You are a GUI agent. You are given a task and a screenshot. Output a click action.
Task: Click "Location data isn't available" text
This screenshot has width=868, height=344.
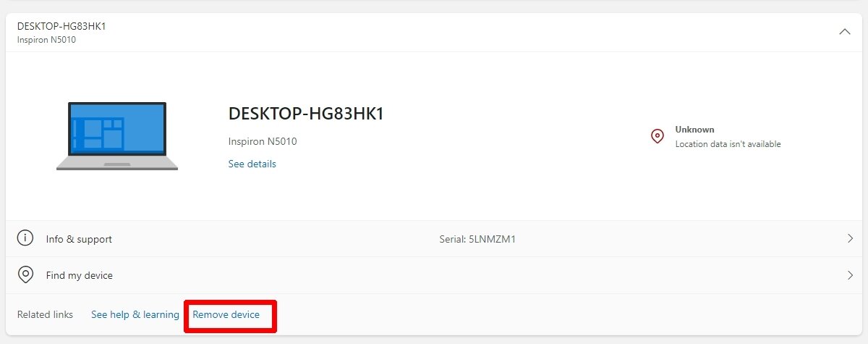tap(728, 144)
